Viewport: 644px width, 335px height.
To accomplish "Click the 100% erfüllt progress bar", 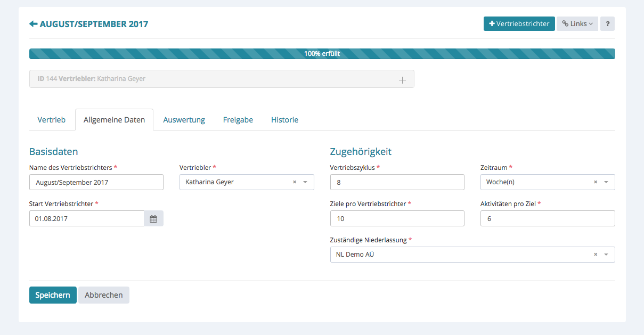I will click(x=322, y=54).
